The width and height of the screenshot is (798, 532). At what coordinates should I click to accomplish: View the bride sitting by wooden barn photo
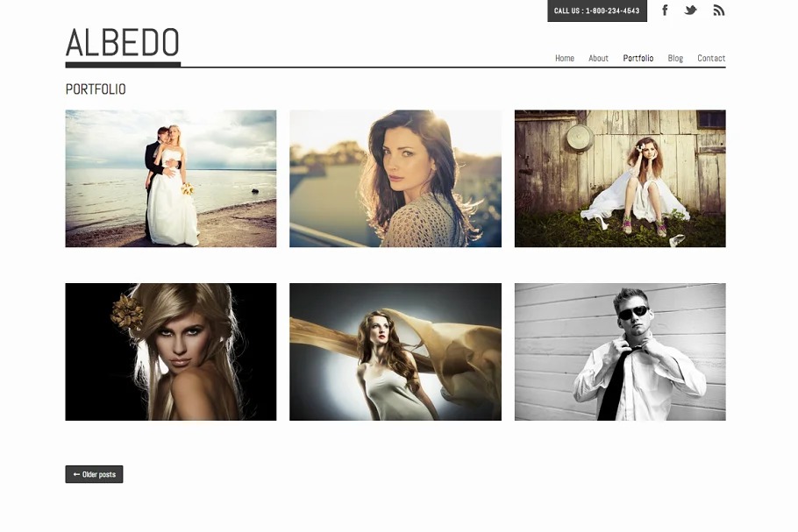pyautogui.click(x=620, y=179)
